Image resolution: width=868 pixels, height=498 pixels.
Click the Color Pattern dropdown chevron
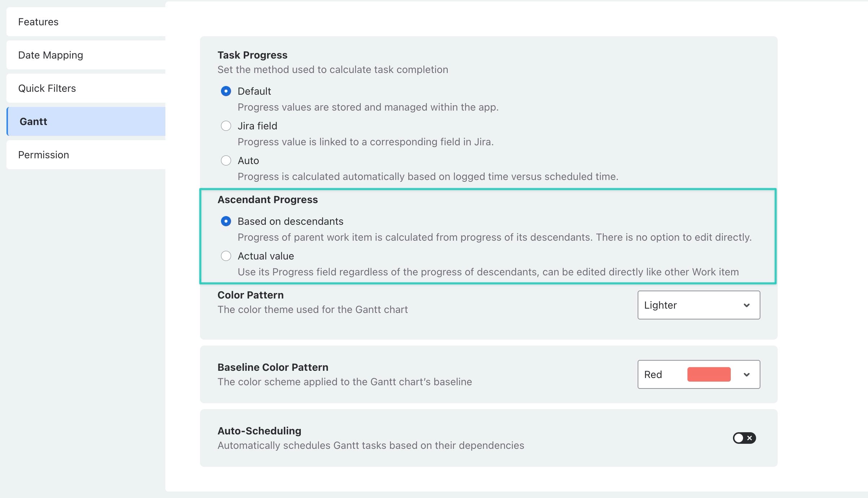coord(747,305)
